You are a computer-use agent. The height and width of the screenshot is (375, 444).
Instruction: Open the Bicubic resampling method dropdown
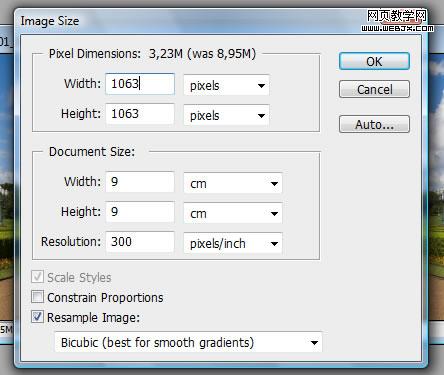coord(188,342)
